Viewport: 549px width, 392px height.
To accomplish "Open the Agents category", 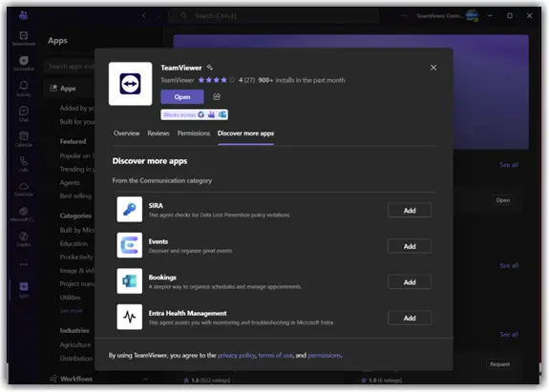I will pos(70,182).
